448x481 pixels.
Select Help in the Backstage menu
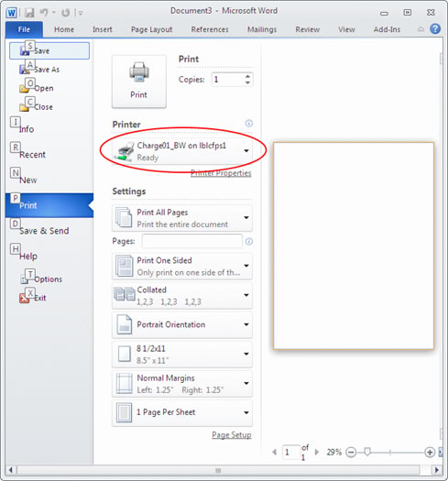[x=49, y=257]
